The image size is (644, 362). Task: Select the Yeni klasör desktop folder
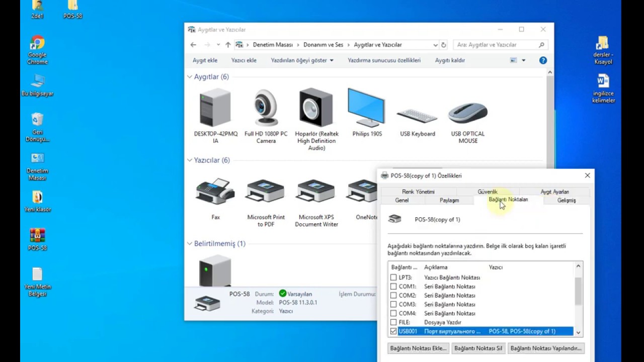point(37,201)
